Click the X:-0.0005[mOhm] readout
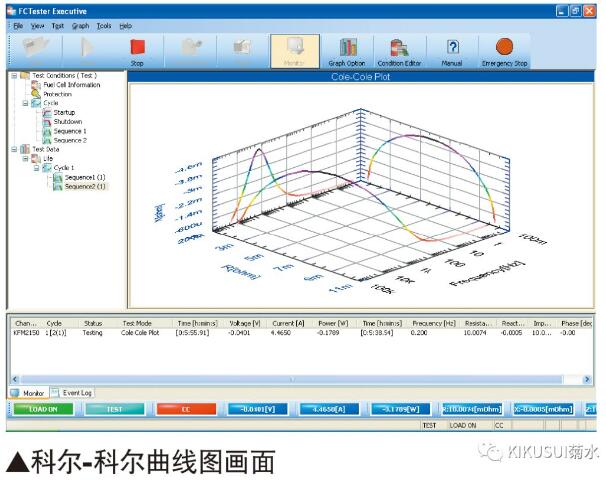Screen dimensions: 606x480 click(x=543, y=409)
